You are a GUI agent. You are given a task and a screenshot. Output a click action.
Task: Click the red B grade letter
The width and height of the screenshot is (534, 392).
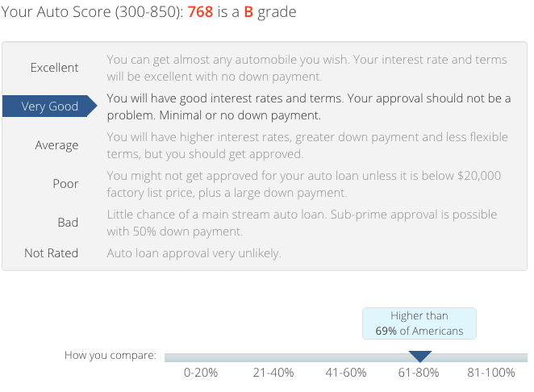(248, 12)
